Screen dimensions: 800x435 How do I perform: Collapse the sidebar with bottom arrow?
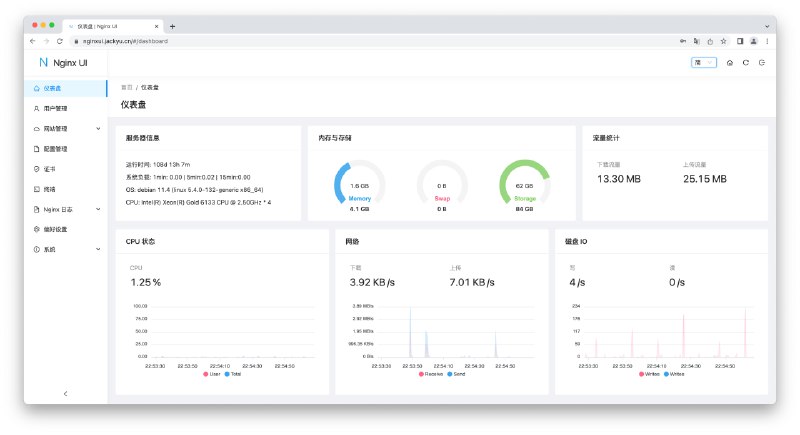click(65, 394)
